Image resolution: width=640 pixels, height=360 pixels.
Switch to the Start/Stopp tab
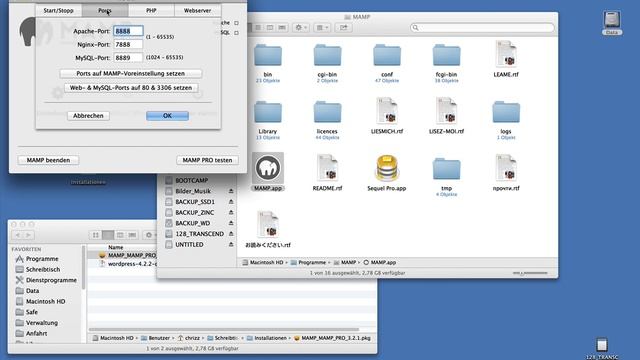[58, 11]
